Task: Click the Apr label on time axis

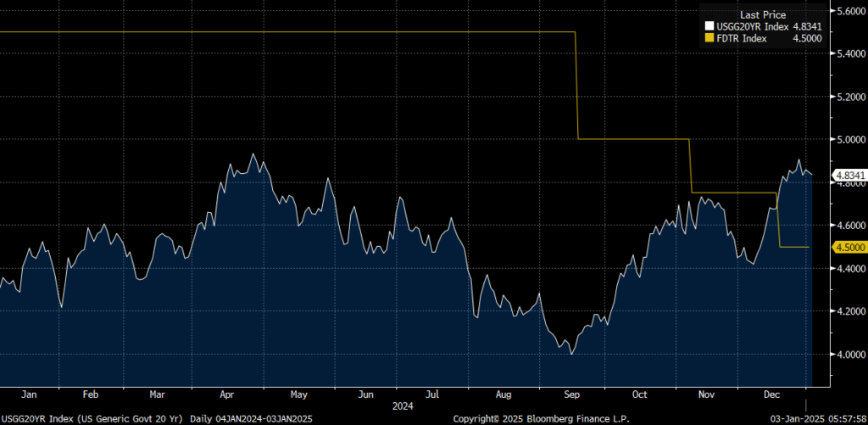Action: click(x=229, y=394)
